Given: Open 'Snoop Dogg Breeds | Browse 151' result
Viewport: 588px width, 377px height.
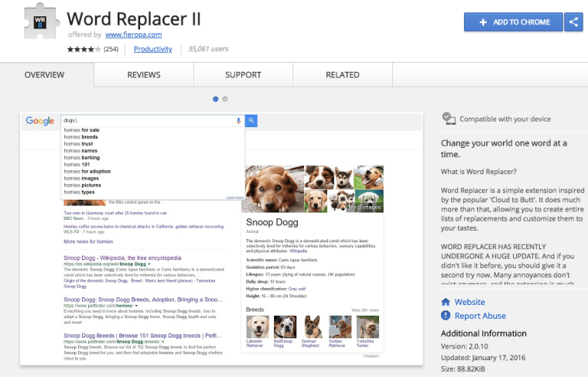Looking at the screenshot, I should click(x=142, y=336).
